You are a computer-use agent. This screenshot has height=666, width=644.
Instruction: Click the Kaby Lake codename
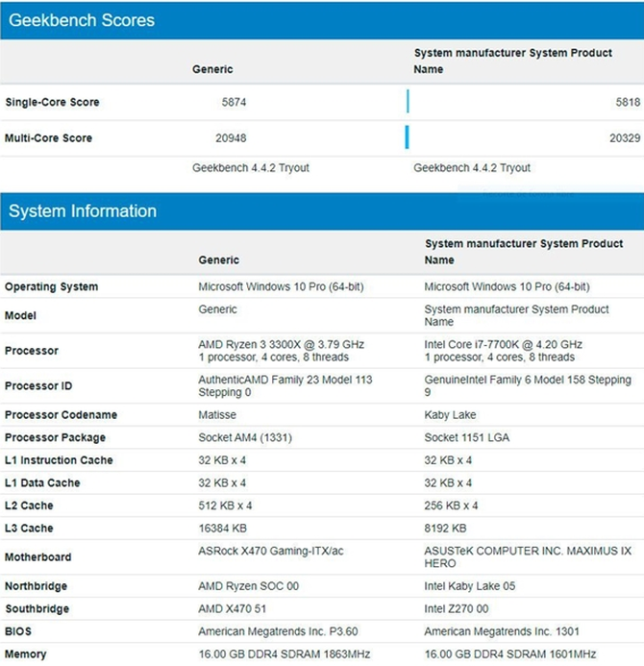point(450,415)
